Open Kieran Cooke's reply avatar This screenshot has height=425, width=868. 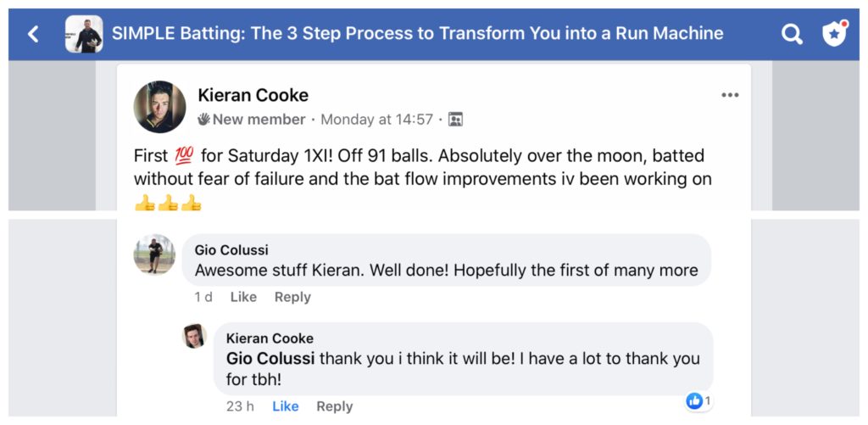195,336
